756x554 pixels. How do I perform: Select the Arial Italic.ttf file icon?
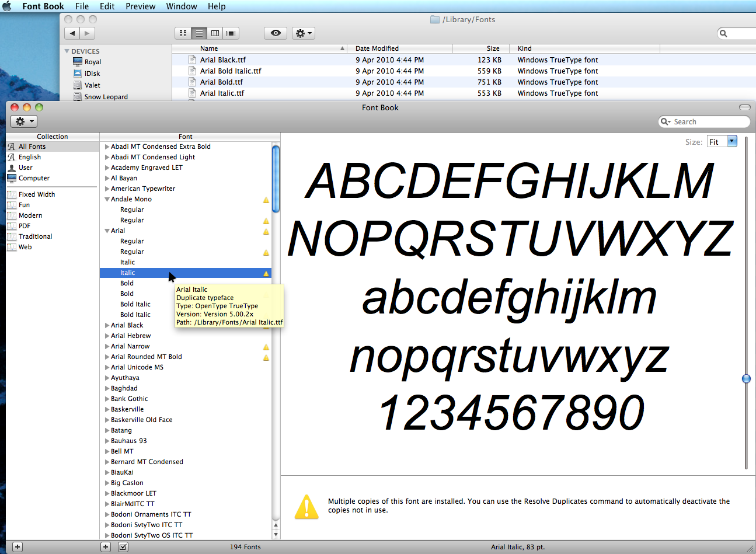[192, 93]
